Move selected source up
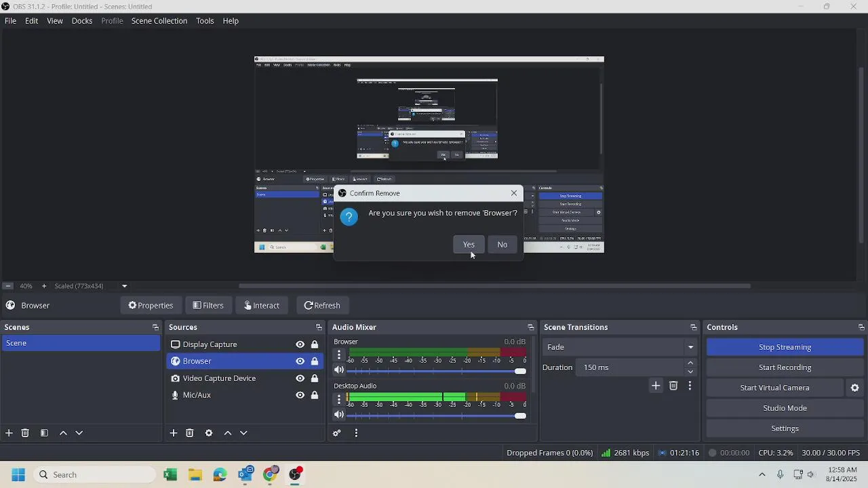The height and width of the screenshot is (488, 868). tap(228, 433)
